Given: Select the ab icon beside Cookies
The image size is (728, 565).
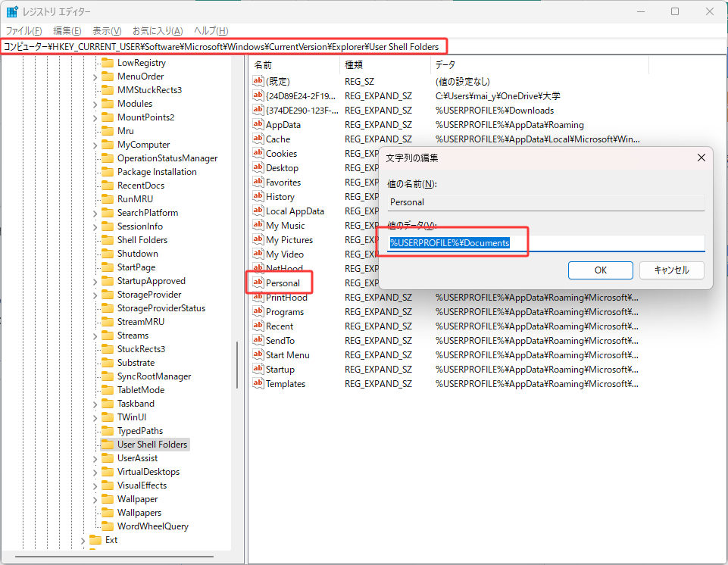Looking at the screenshot, I should click(x=258, y=153).
